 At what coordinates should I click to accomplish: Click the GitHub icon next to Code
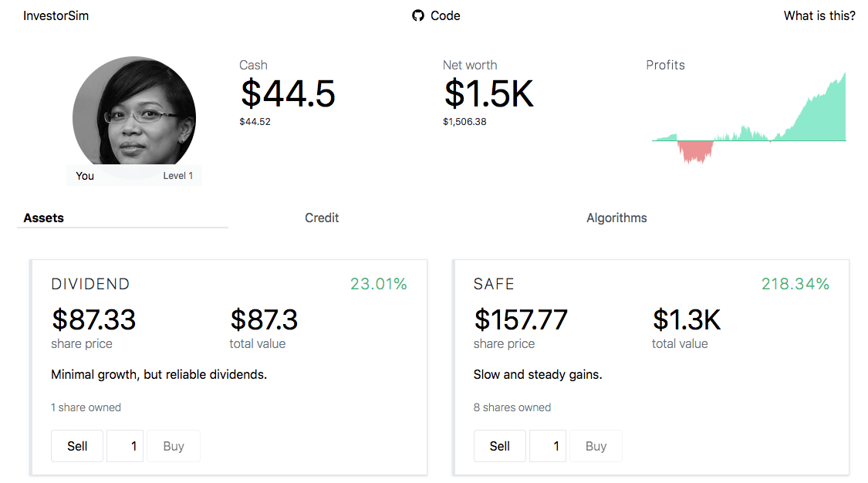point(417,15)
